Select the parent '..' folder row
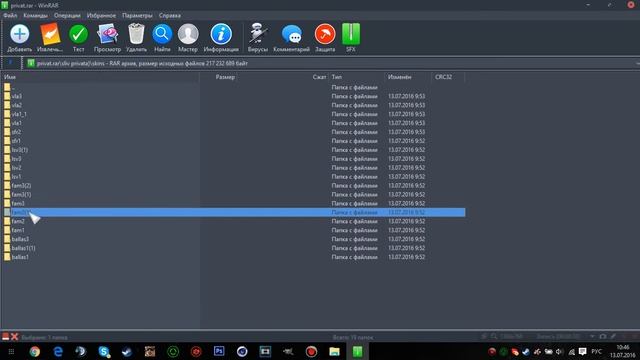 (x=233, y=87)
